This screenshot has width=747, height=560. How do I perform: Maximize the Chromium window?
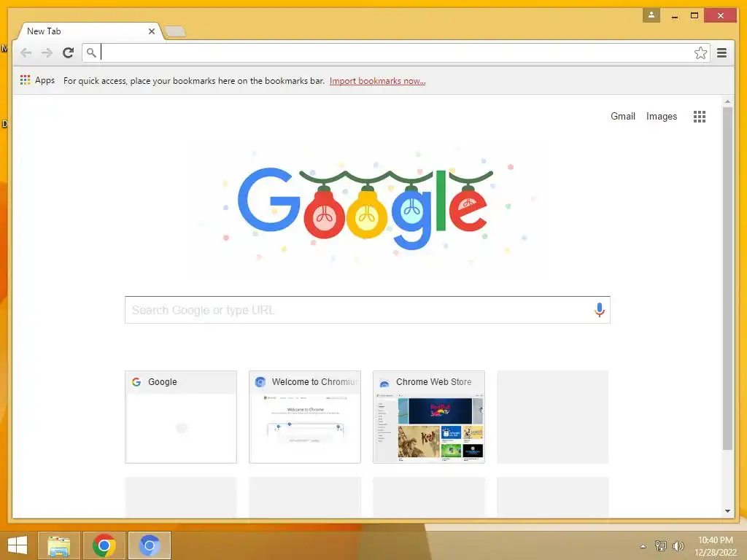[694, 16]
